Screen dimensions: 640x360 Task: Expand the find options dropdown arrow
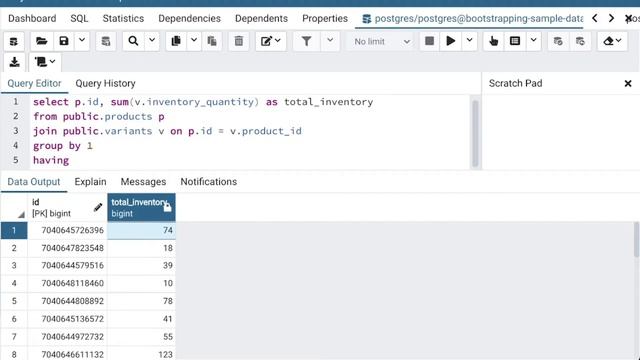(152, 41)
